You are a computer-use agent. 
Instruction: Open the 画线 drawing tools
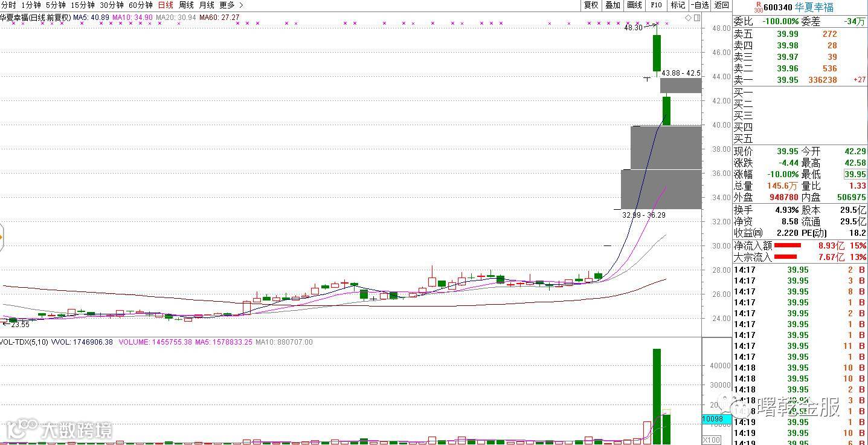point(634,5)
